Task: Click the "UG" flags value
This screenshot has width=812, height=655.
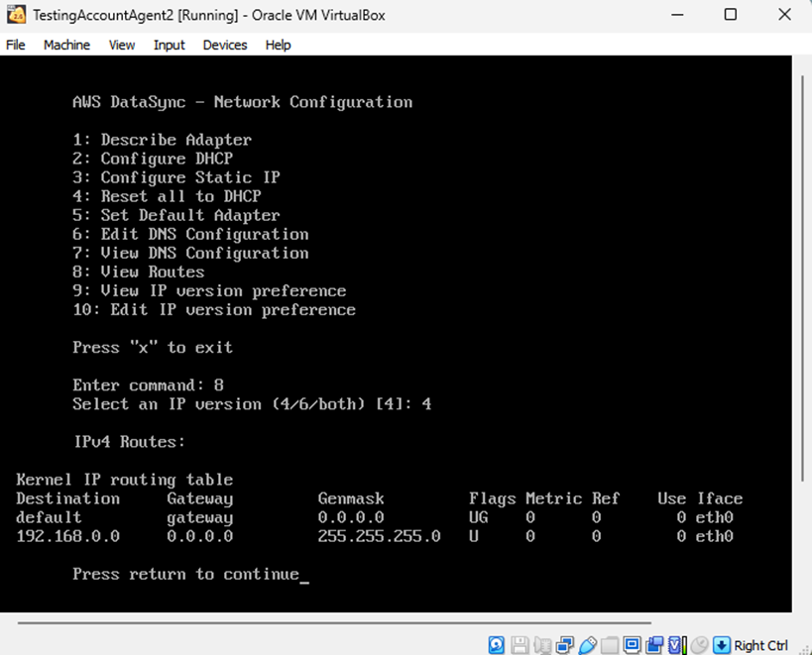Action: pos(479,517)
